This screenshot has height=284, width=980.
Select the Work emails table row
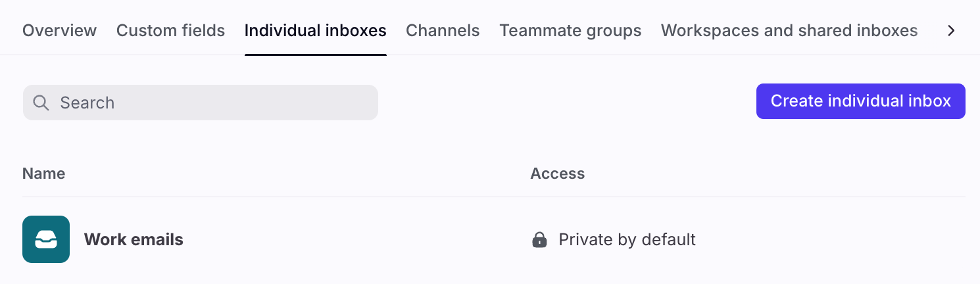click(493, 239)
